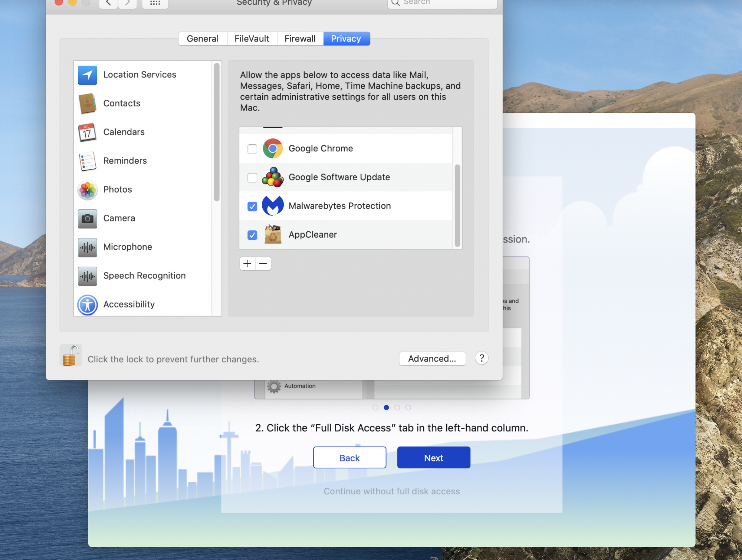This screenshot has height=560, width=742.
Task: Click Continue without full disk access link
Action: 392,491
